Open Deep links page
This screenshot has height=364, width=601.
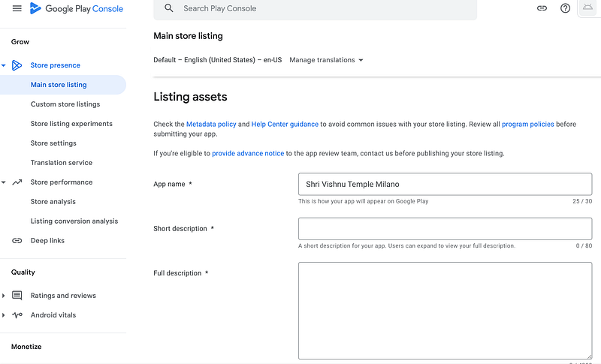click(47, 241)
